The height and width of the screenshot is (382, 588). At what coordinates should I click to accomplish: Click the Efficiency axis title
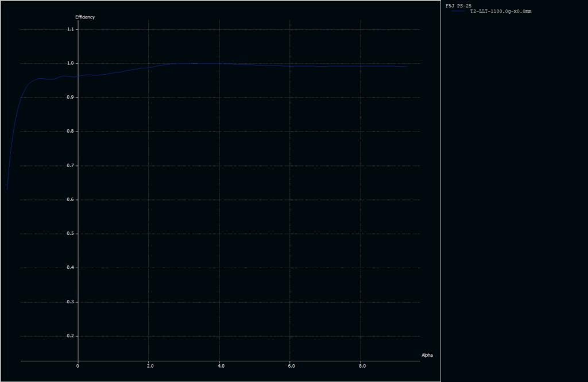[85, 17]
